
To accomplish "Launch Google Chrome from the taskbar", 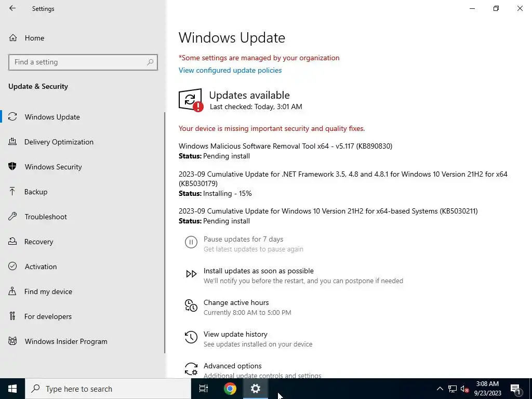I will click(230, 389).
